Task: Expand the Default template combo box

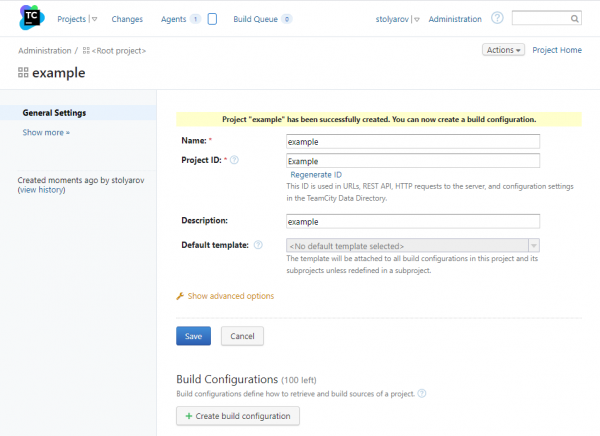Action: click(533, 245)
